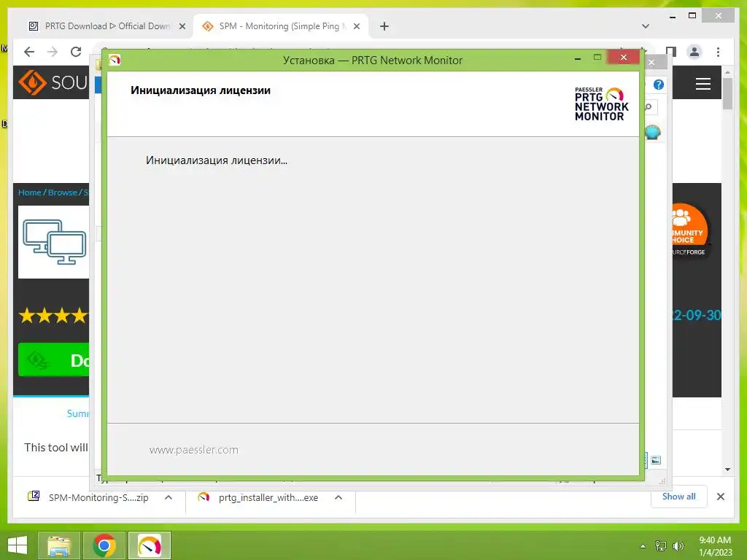Viewport: 747px width, 560px height.
Task: Click the scrollbar down arrow
Action: [727, 470]
